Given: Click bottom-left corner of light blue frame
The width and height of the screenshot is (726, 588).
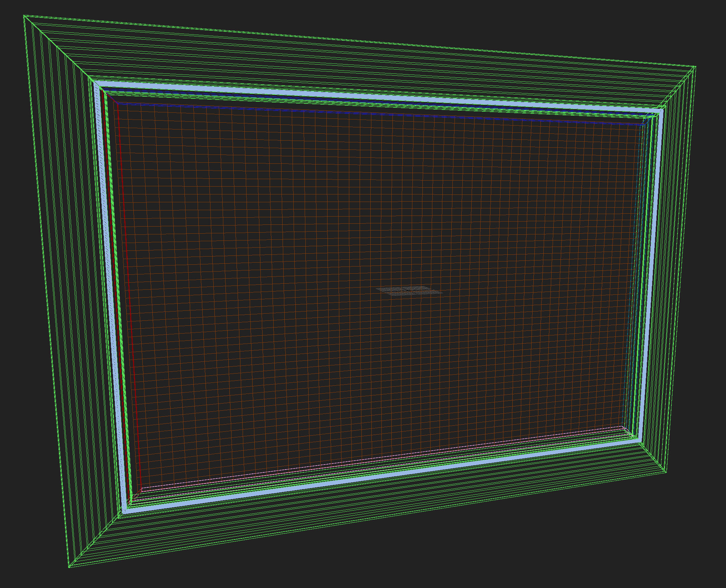Looking at the screenshot, I should click(x=125, y=511).
